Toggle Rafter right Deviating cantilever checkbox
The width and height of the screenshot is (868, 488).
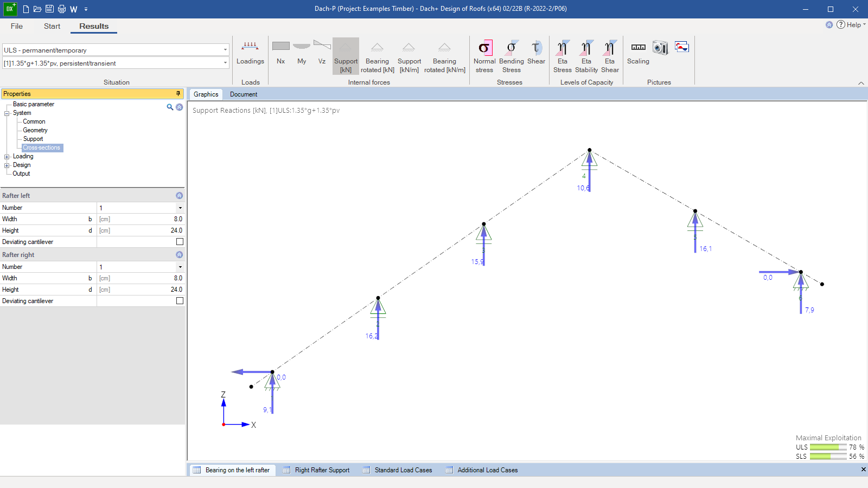point(180,301)
